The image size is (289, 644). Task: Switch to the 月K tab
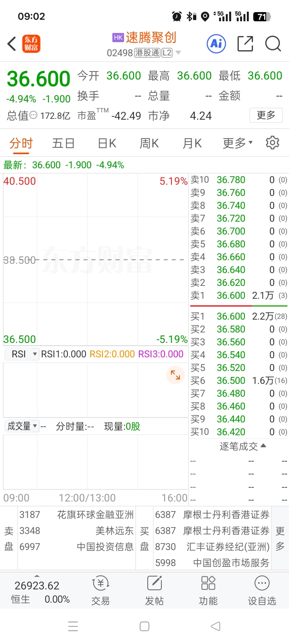[x=192, y=143]
